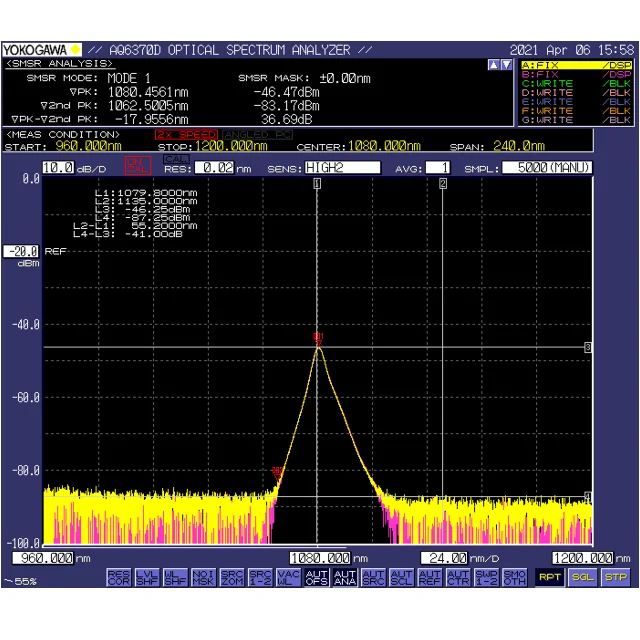This screenshot has width=640, height=640.
Task: Open the SENS HIGH2 sensitivity field
Action: click(x=342, y=168)
